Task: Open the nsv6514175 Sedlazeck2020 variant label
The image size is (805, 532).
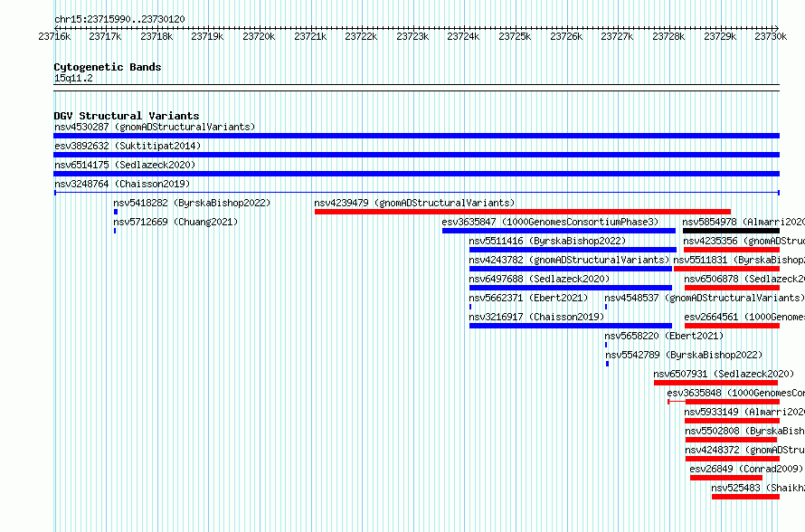Action: pos(125,165)
